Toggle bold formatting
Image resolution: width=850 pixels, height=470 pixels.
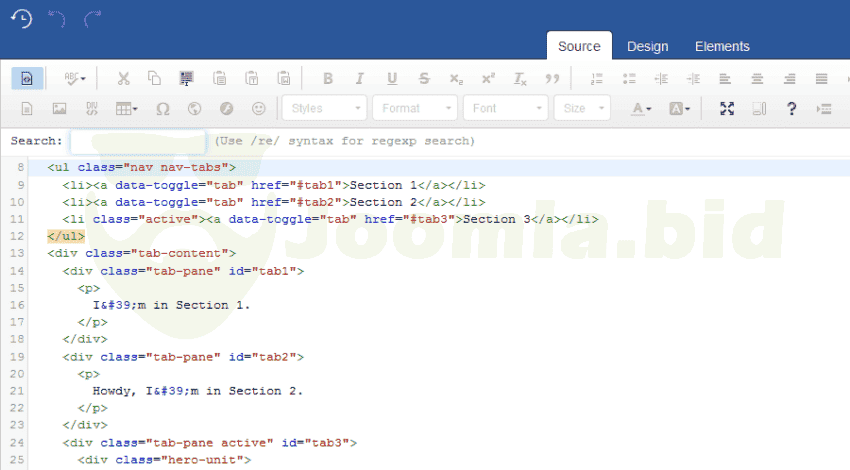pos(328,78)
